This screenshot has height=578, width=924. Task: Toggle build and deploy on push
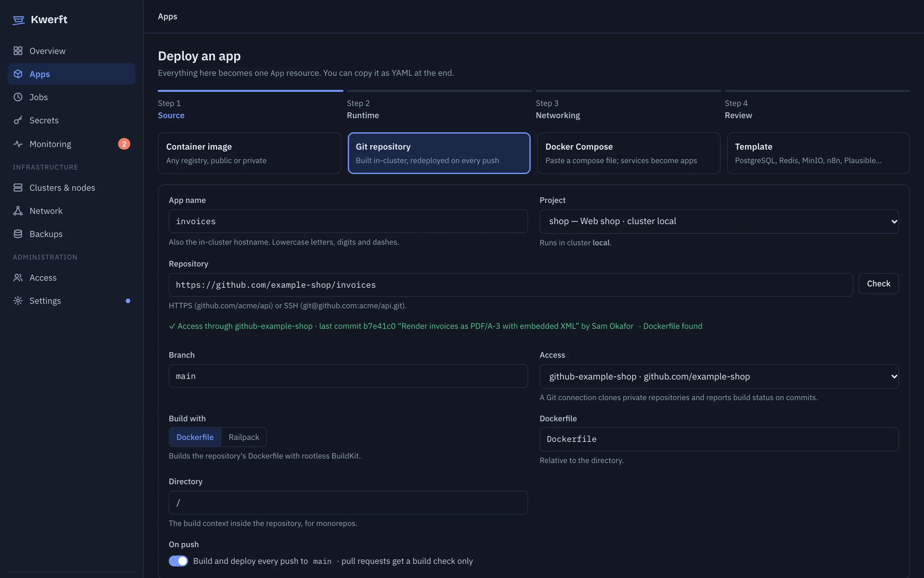click(178, 561)
